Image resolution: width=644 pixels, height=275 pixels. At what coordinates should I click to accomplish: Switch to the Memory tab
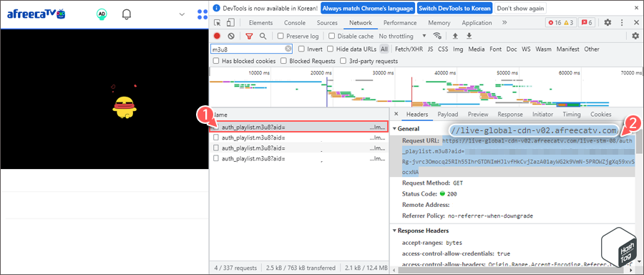[x=439, y=23]
